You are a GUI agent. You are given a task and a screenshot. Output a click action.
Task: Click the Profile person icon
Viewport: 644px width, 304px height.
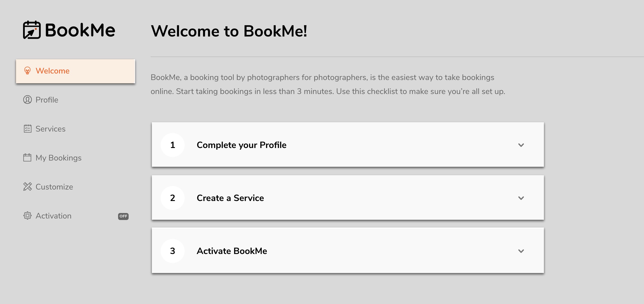coord(28,99)
